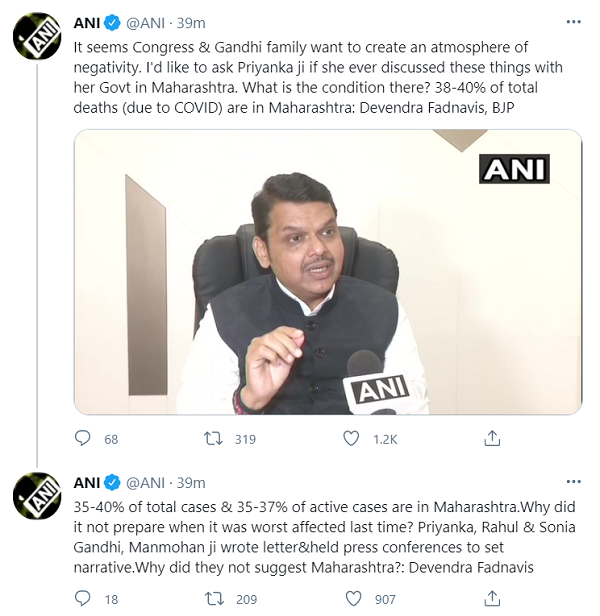
Task: Share the first ANI tweet
Action: 491,438
